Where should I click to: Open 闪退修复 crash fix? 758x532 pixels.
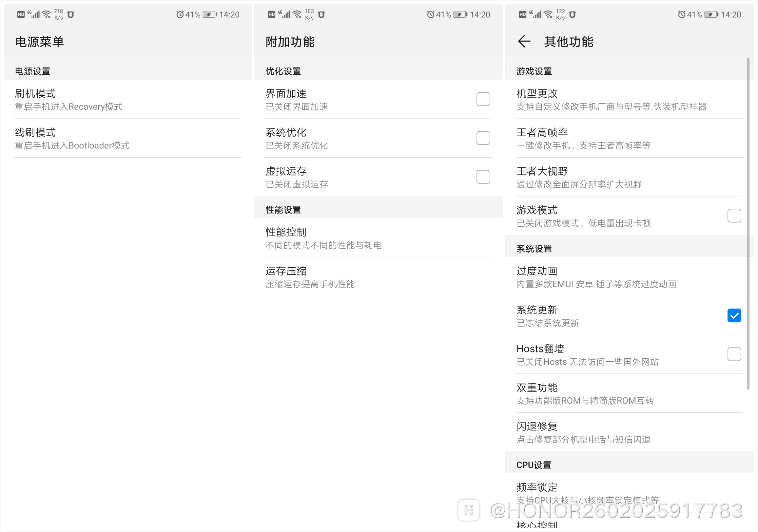[629, 432]
